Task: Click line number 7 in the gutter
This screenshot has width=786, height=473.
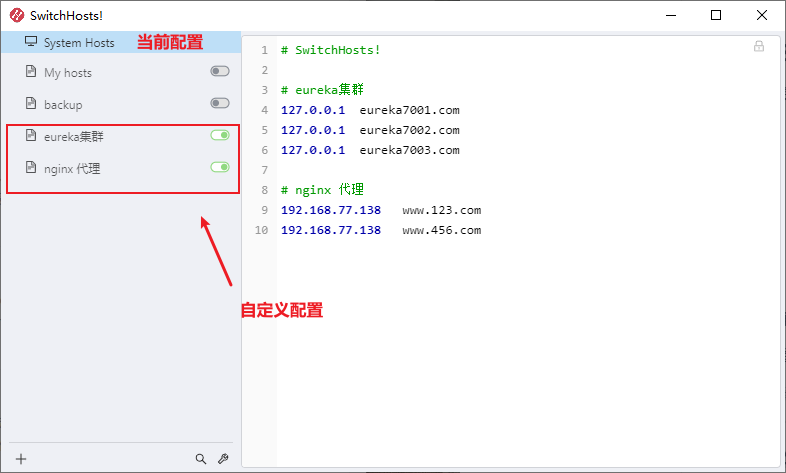Action: coord(265,170)
